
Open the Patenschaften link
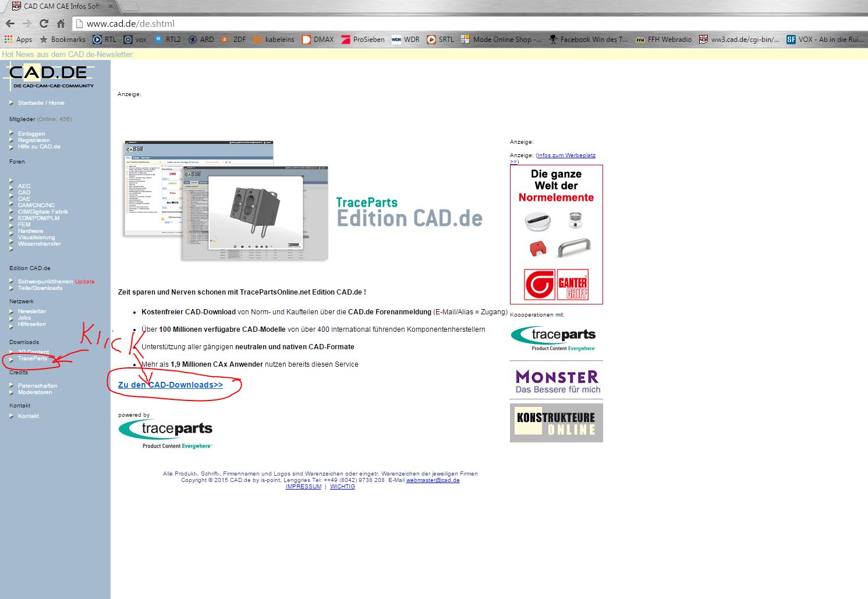pyautogui.click(x=37, y=386)
